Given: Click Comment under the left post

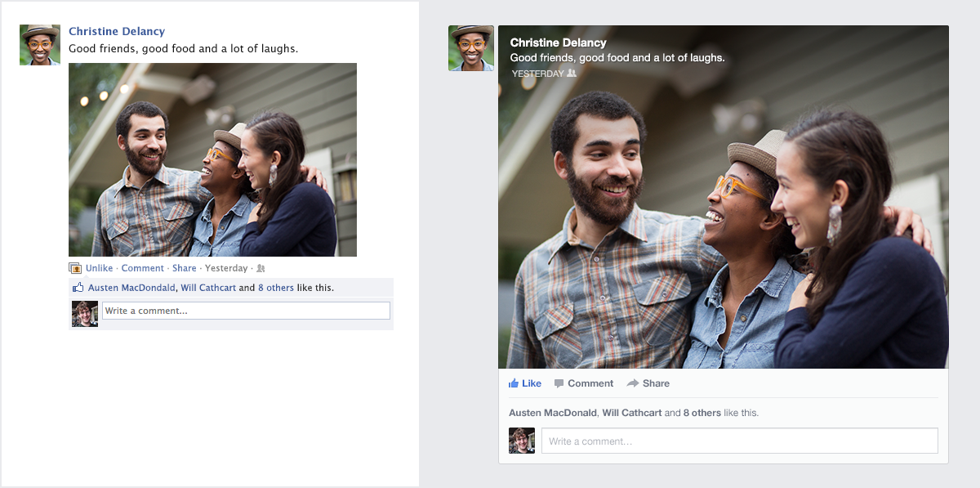Looking at the screenshot, I should [x=143, y=268].
